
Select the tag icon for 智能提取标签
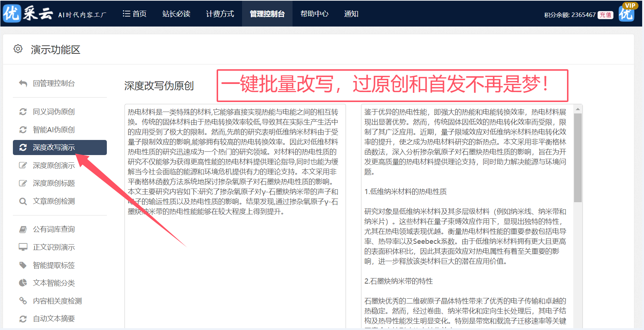click(23, 265)
